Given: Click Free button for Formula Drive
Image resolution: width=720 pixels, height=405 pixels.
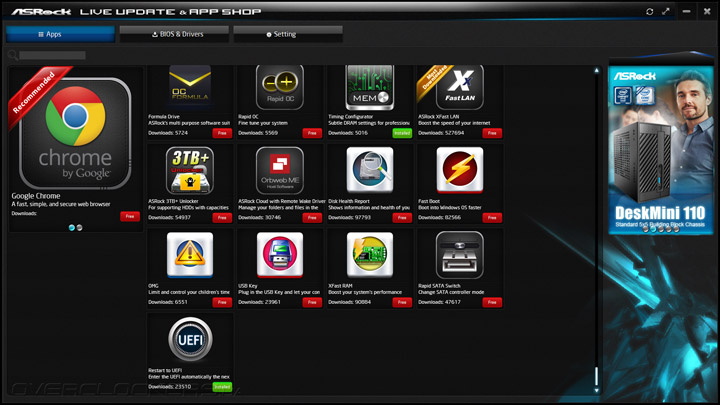Looking at the screenshot, I should [x=222, y=133].
